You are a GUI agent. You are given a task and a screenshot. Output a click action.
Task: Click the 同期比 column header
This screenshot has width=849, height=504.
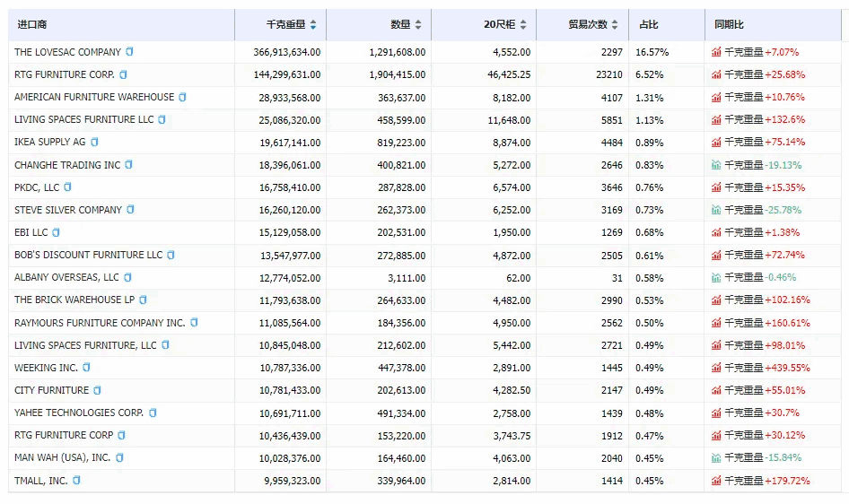729,25
